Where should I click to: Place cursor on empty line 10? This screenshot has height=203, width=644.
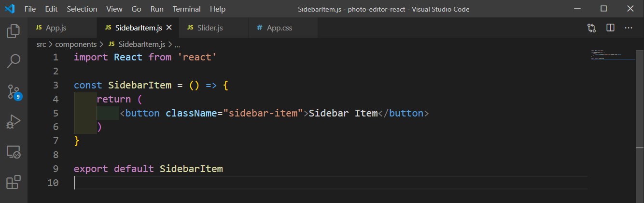coord(330,183)
